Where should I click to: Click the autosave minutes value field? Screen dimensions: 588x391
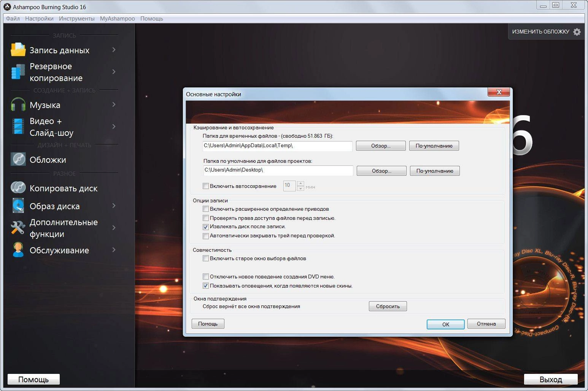(289, 186)
